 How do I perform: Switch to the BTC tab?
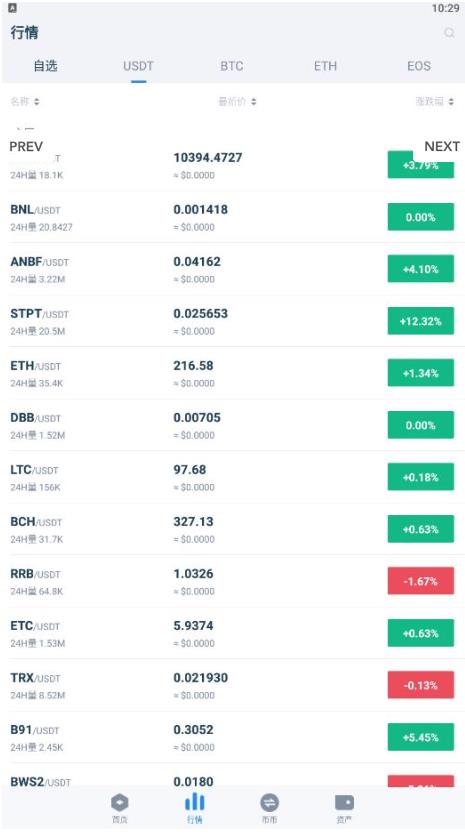[x=232, y=66]
